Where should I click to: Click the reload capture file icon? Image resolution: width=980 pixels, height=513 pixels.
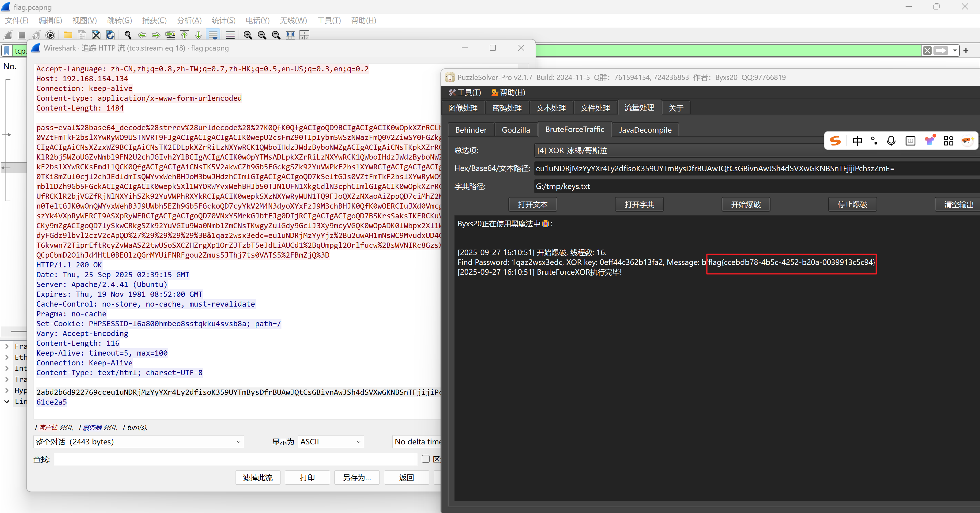(110, 35)
